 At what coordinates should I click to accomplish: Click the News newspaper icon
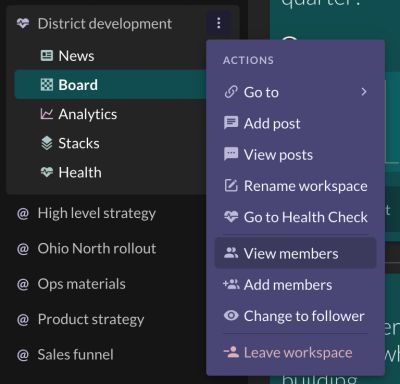click(x=47, y=56)
